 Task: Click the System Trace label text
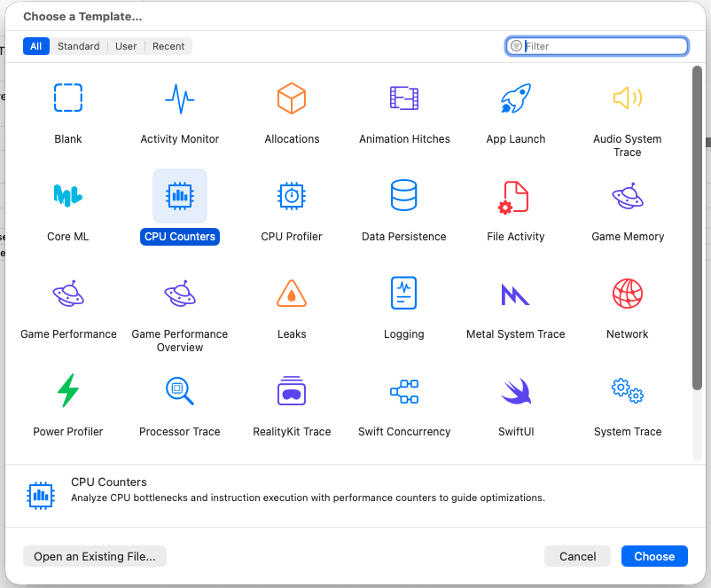628,432
